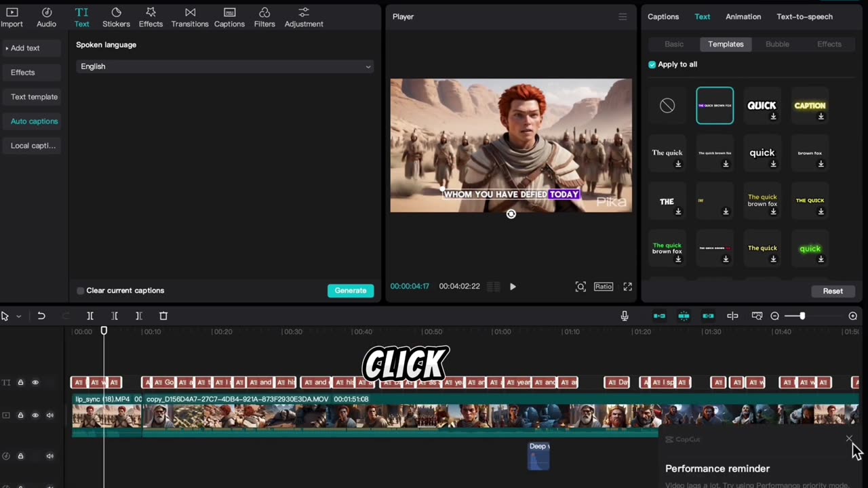Open the Import media section
Image resolution: width=868 pixels, height=488 pixels.
12,17
